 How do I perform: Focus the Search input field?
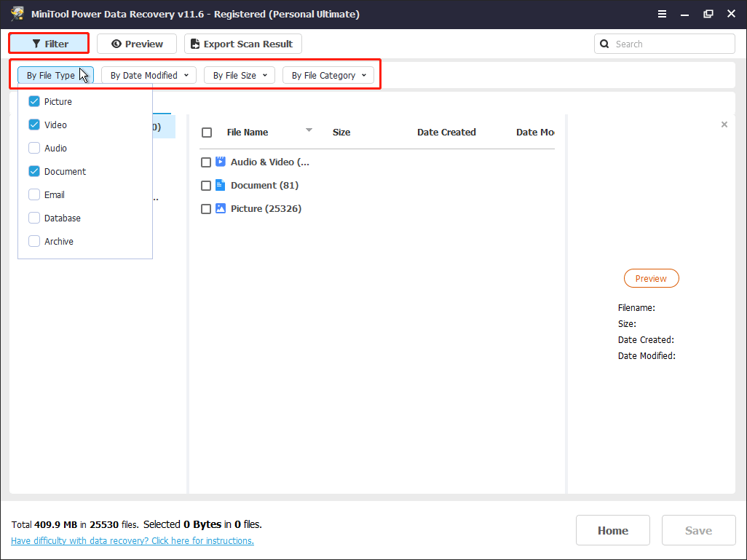[x=665, y=44]
